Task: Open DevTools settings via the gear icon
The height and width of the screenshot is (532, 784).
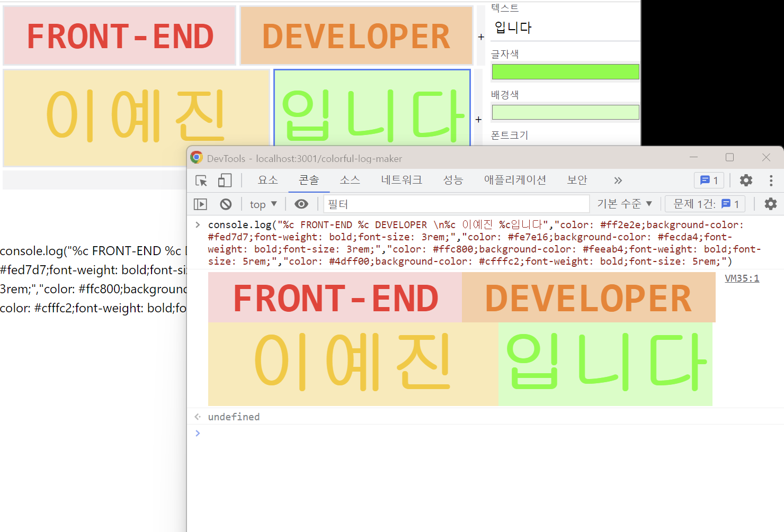Action: click(746, 180)
